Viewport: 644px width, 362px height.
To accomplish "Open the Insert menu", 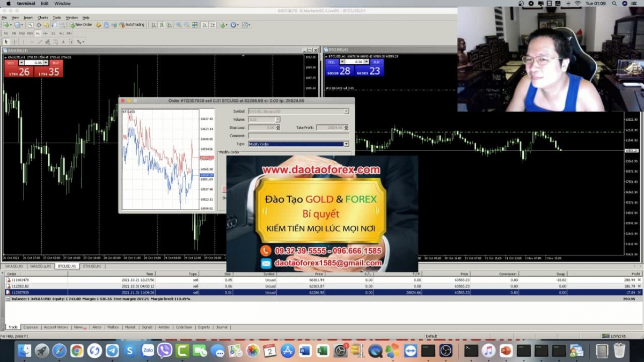I will click(28, 18).
